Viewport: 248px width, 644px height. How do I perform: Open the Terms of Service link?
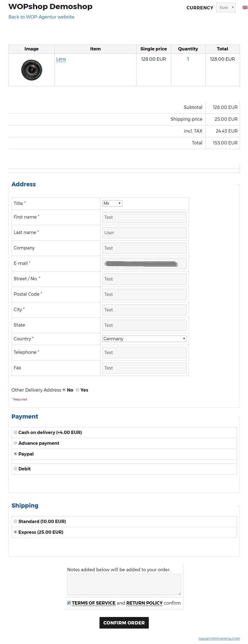pos(94,603)
